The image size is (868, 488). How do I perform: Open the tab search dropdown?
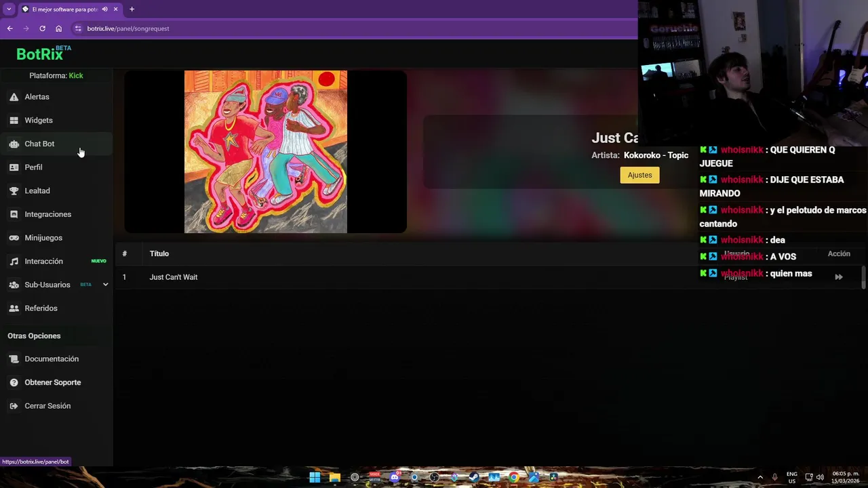pos(9,9)
